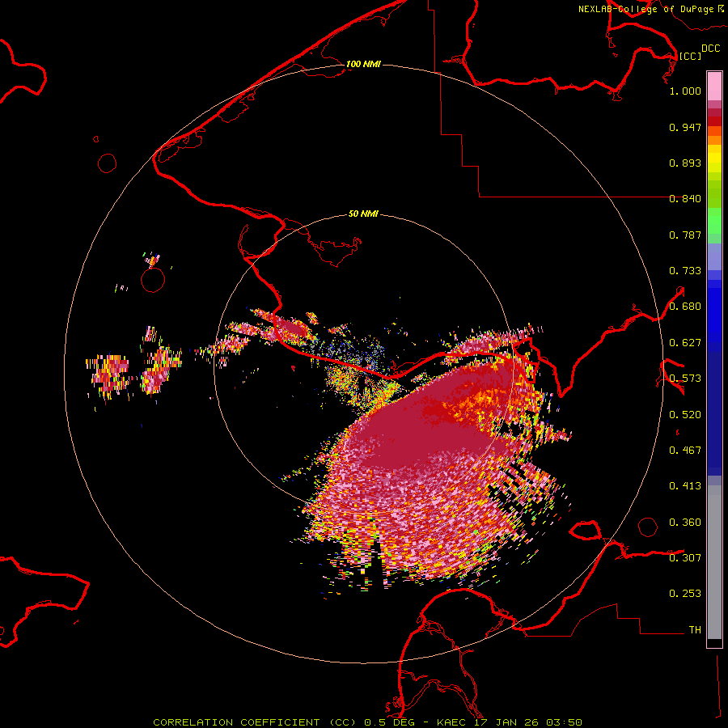This screenshot has width=728, height=728.
Task: Click the TH threshold legend label
Action: coord(695,630)
